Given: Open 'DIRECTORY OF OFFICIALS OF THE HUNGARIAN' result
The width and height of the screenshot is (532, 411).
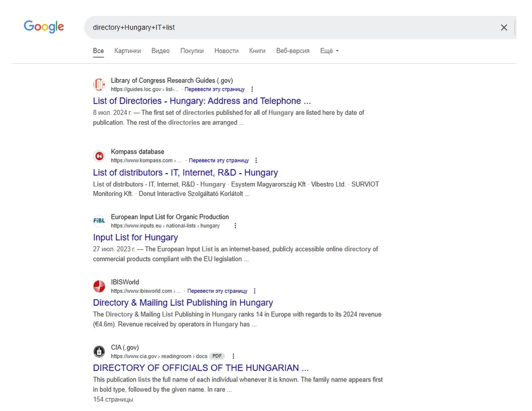Looking at the screenshot, I should tap(201, 368).
